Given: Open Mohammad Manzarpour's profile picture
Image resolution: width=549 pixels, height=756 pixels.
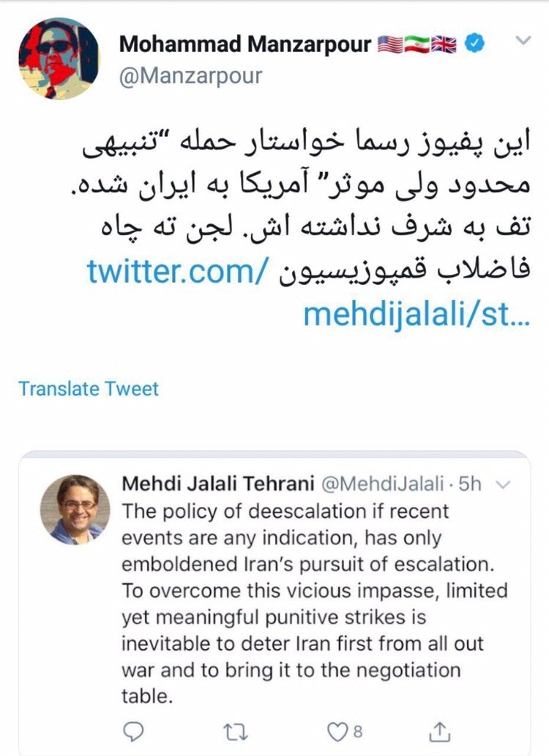Looking at the screenshot, I should click(58, 58).
